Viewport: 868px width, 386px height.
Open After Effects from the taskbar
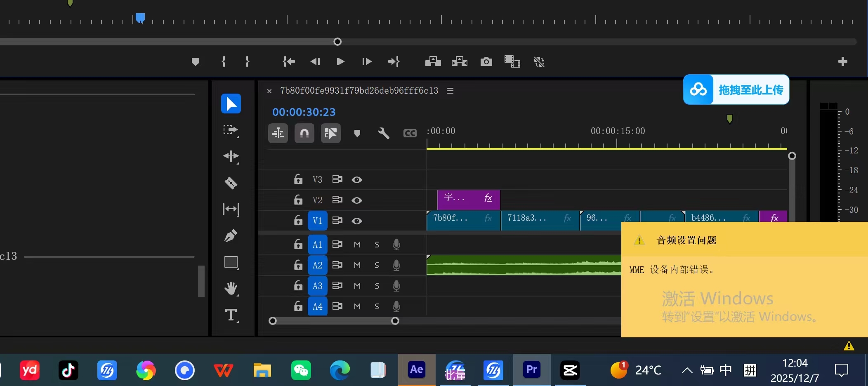point(416,370)
